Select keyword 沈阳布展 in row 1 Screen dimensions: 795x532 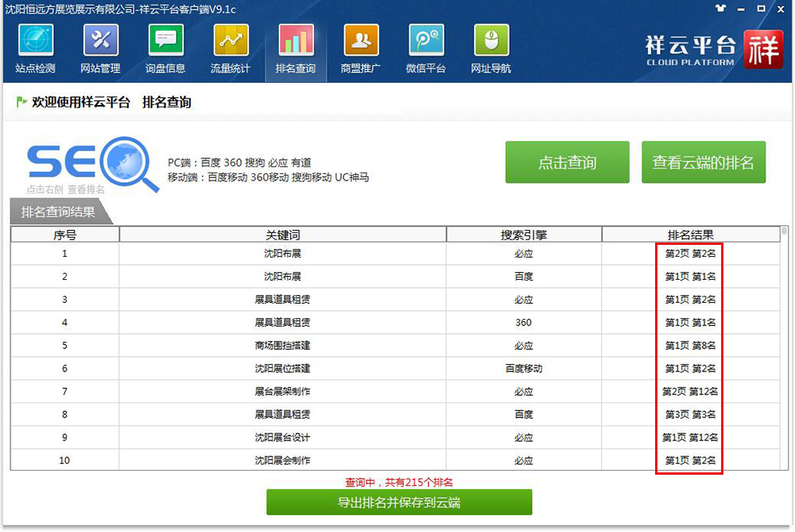coord(282,254)
